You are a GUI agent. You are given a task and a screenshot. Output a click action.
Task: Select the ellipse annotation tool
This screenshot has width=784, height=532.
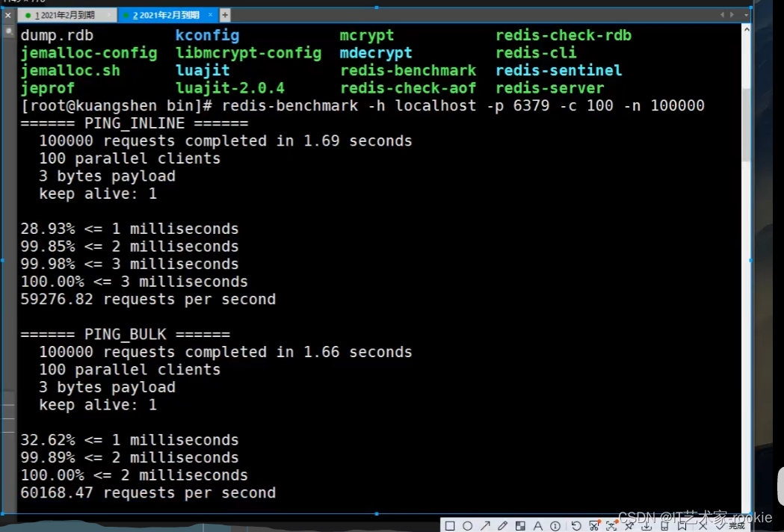coord(468,525)
